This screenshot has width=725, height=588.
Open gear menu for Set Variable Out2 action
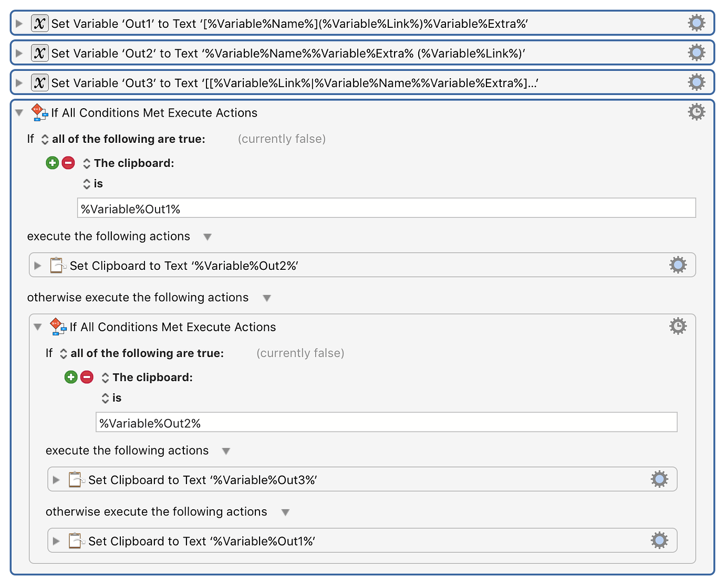point(696,52)
